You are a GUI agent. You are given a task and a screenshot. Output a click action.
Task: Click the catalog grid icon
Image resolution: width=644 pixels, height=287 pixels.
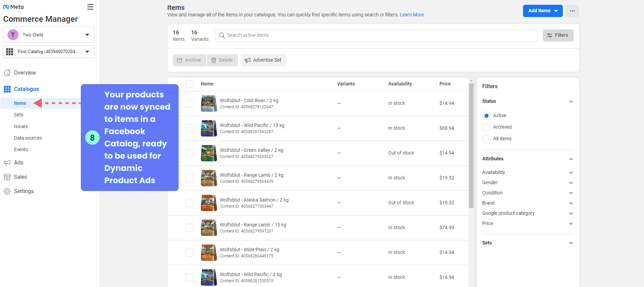10,52
